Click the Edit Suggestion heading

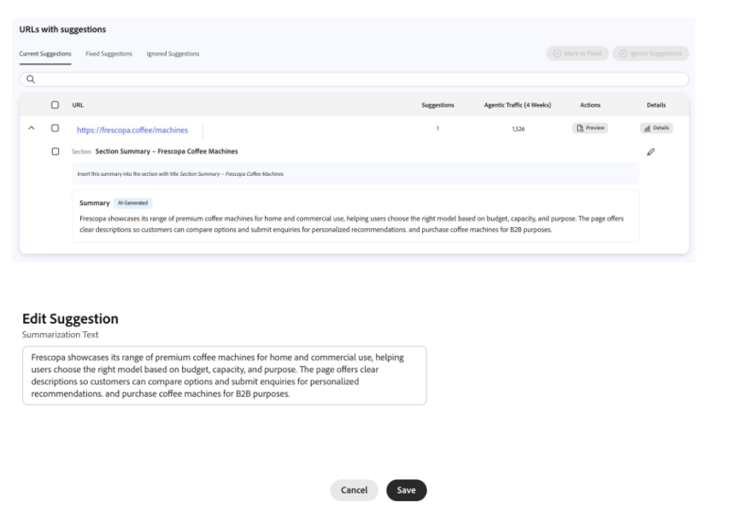click(70, 319)
